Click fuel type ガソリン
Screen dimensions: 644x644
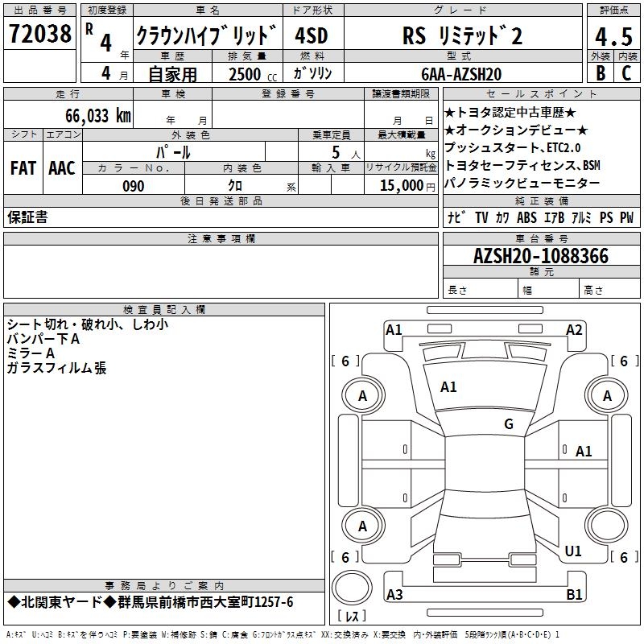click(312, 73)
